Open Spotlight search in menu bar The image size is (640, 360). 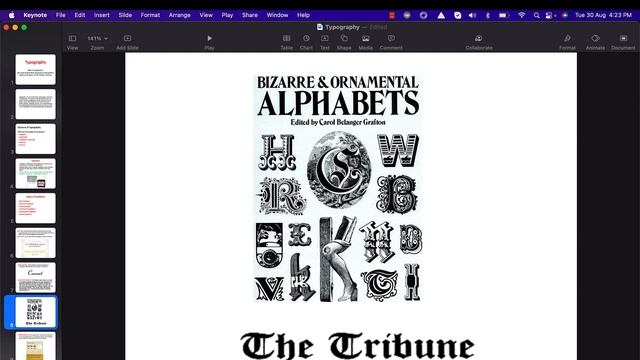pyautogui.click(x=537, y=15)
